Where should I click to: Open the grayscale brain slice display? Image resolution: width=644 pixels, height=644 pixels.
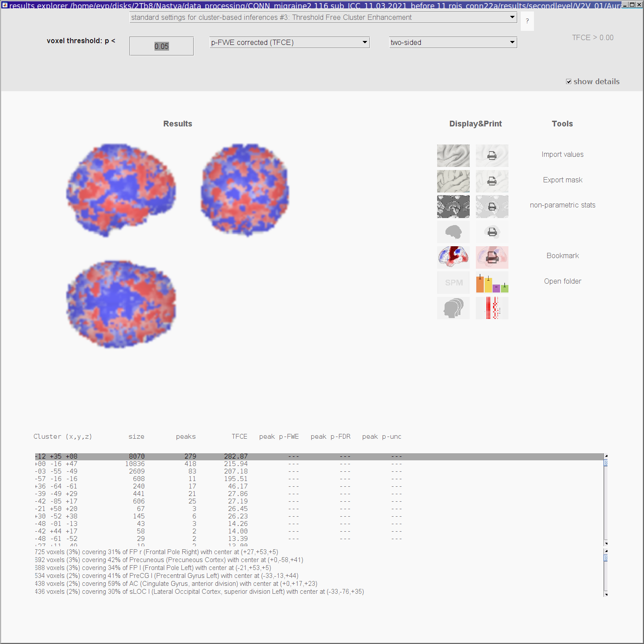tap(453, 207)
